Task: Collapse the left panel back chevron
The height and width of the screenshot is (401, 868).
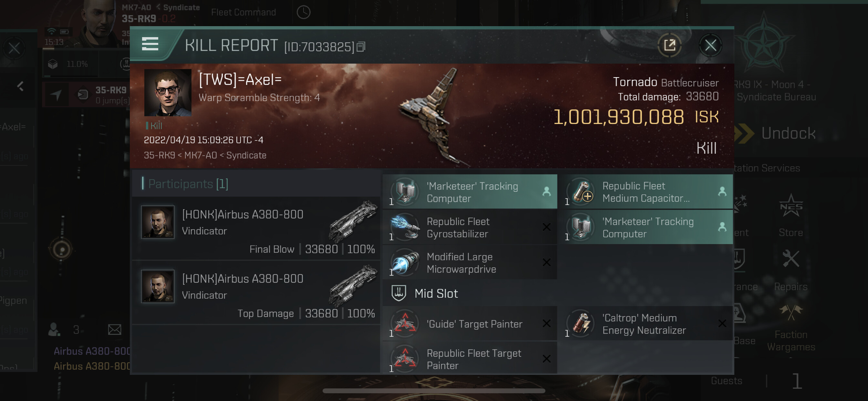Action: pos(20,86)
